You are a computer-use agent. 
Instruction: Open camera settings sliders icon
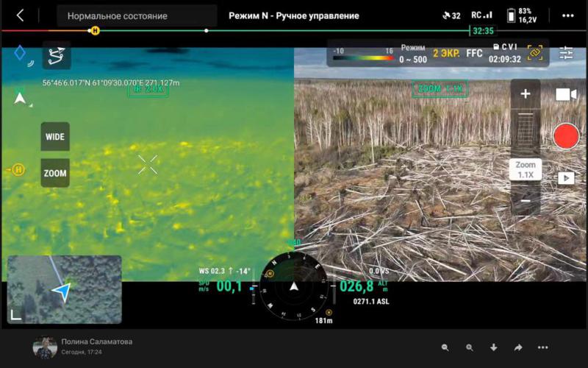566,53
